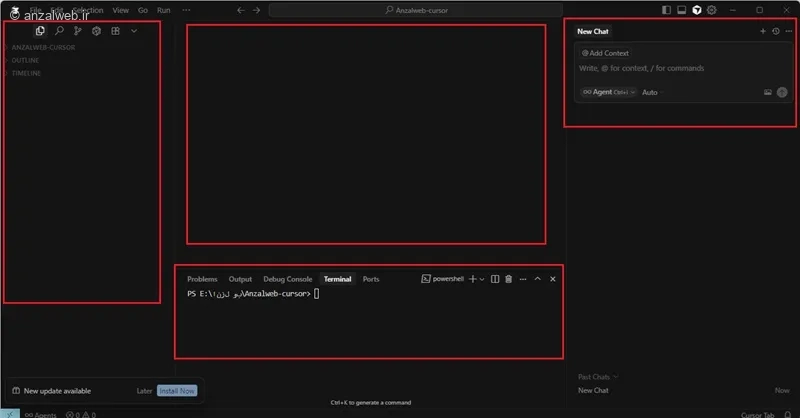800x418 pixels.
Task: Click the Anzalweb-cursor command center search box
Action: (x=416, y=10)
